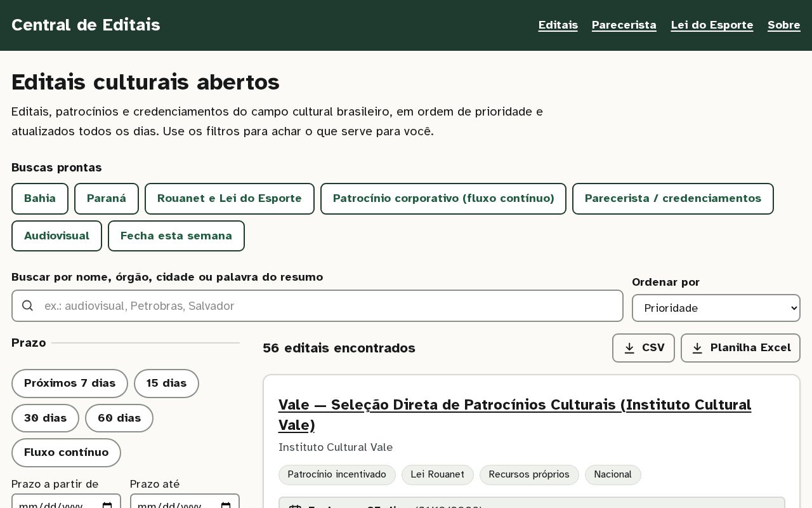This screenshot has height=508, width=812.
Task: Open the Editais nav link
Action: point(558,25)
